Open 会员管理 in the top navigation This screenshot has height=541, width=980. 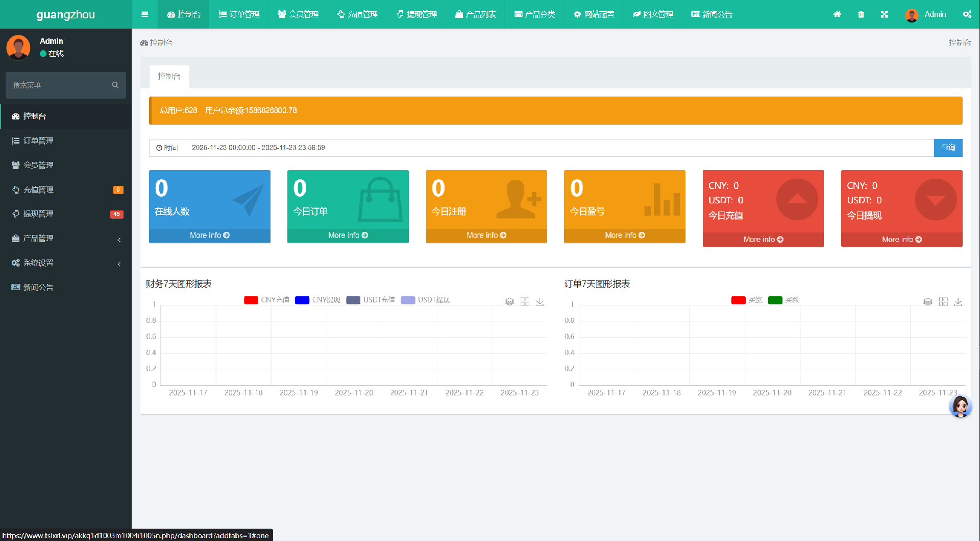(x=298, y=14)
